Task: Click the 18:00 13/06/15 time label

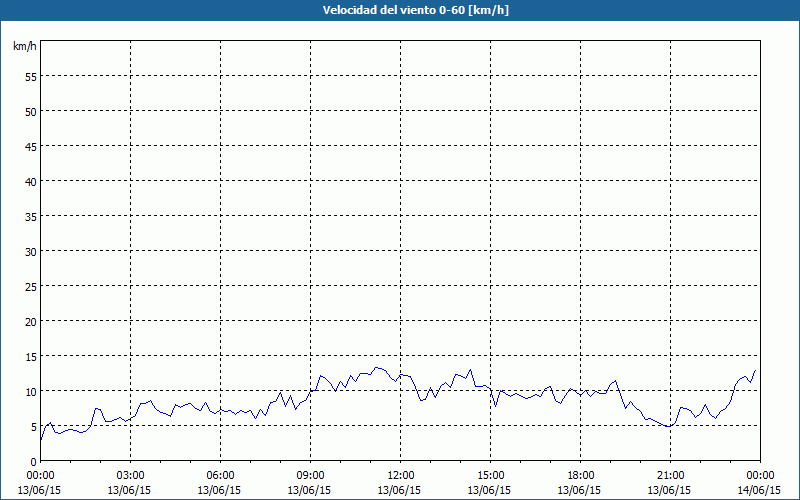Action: 580,483
